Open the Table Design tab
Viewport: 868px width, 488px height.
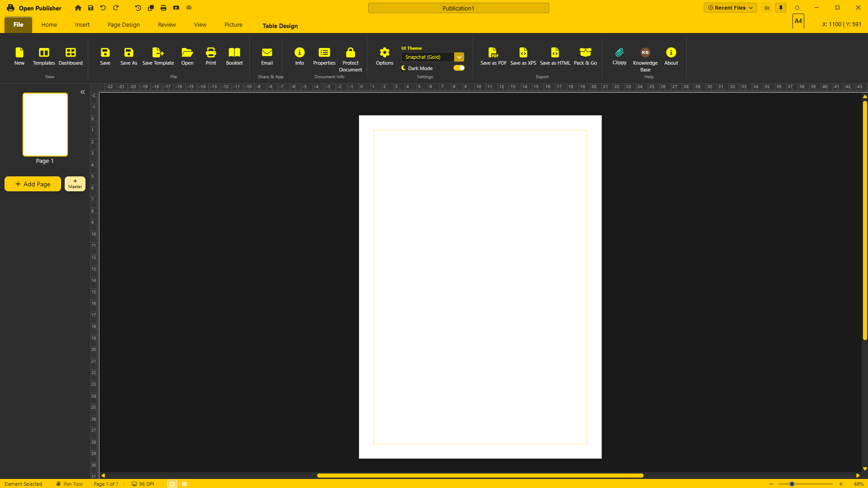280,26
